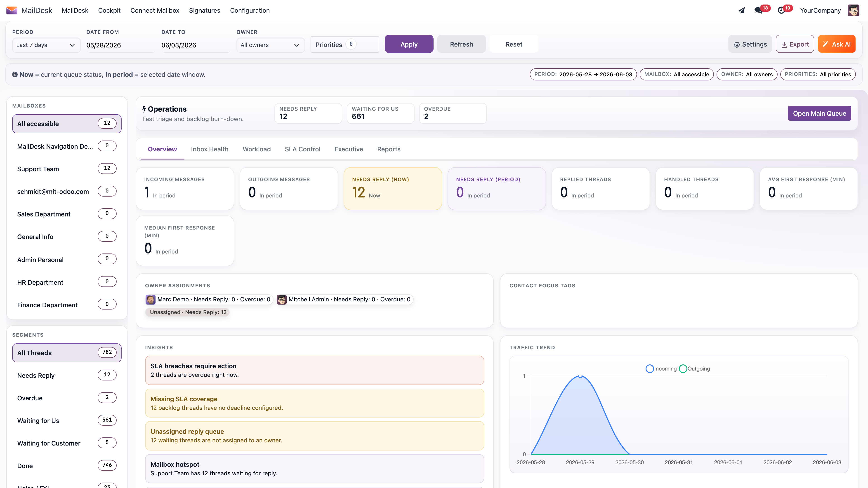Open the 'SLA breaches require action' insight

coord(314,370)
